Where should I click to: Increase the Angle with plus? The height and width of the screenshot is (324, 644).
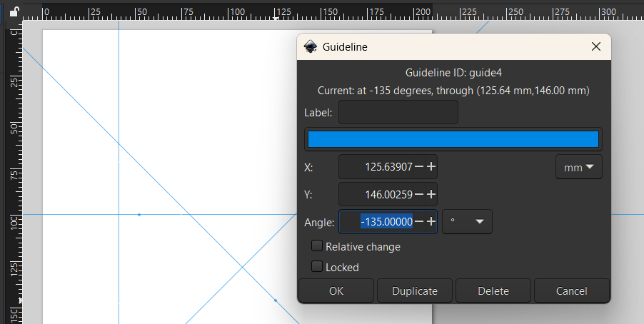tap(431, 222)
